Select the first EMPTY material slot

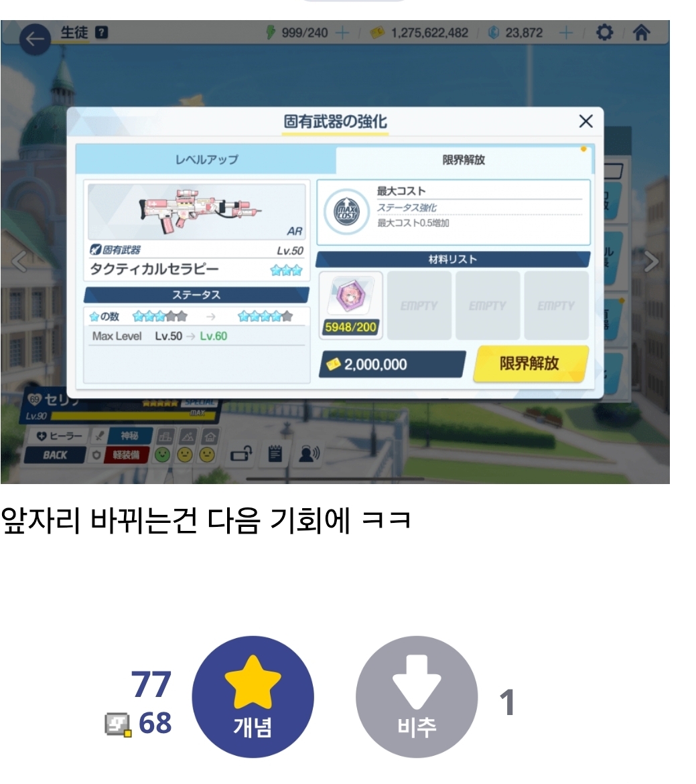click(419, 305)
